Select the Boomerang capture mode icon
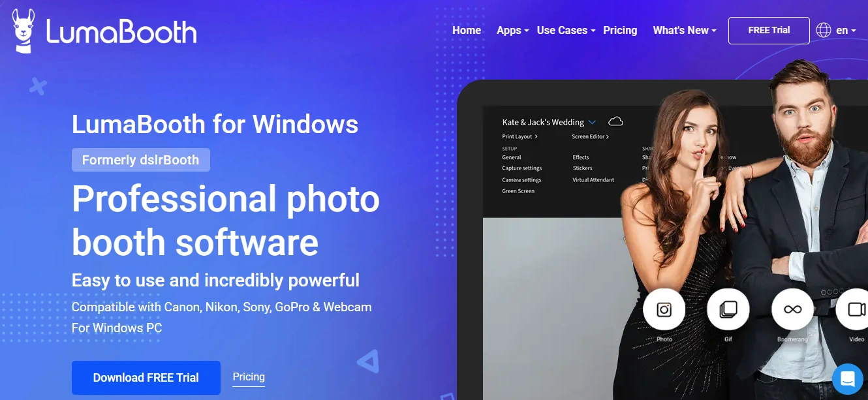868x400 pixels. pyautogui.click(x=792, y=309)
